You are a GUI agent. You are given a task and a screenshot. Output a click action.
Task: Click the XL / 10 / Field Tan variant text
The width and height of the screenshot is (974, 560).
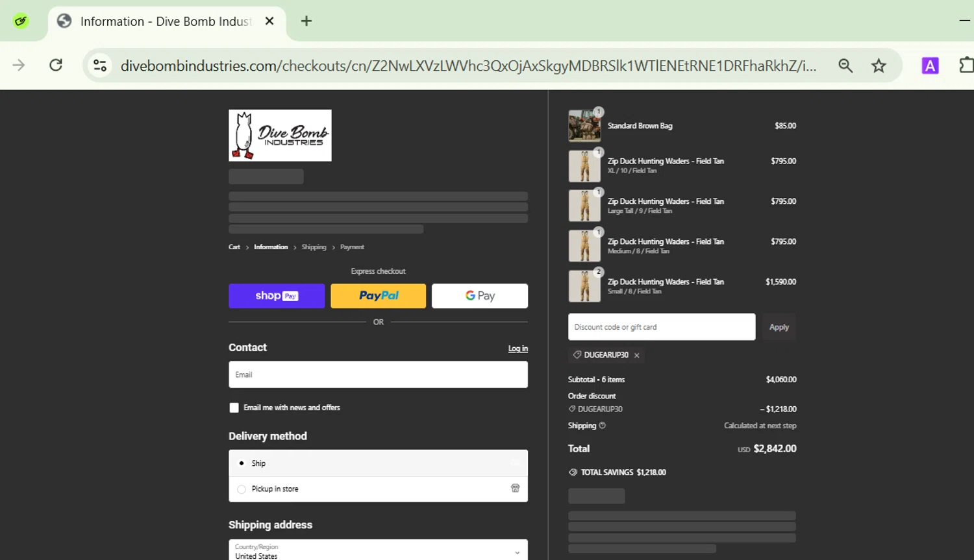click(x=632, y=171)
